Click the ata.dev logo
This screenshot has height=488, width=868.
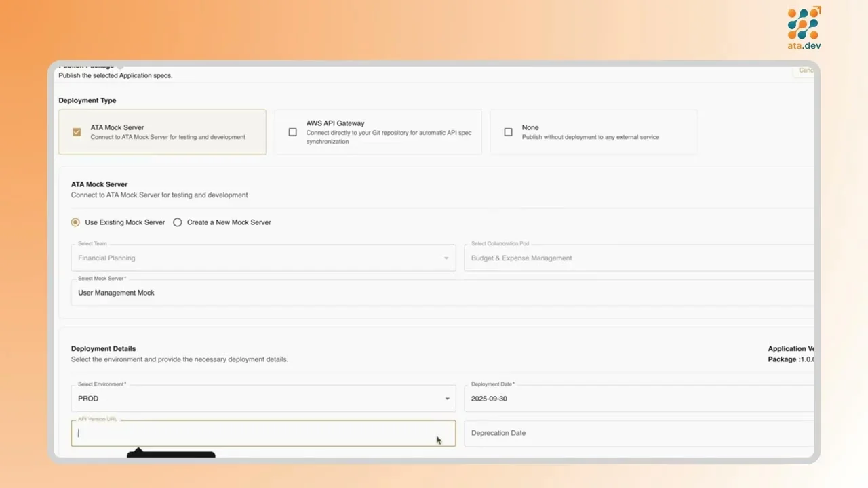[804, 27]
